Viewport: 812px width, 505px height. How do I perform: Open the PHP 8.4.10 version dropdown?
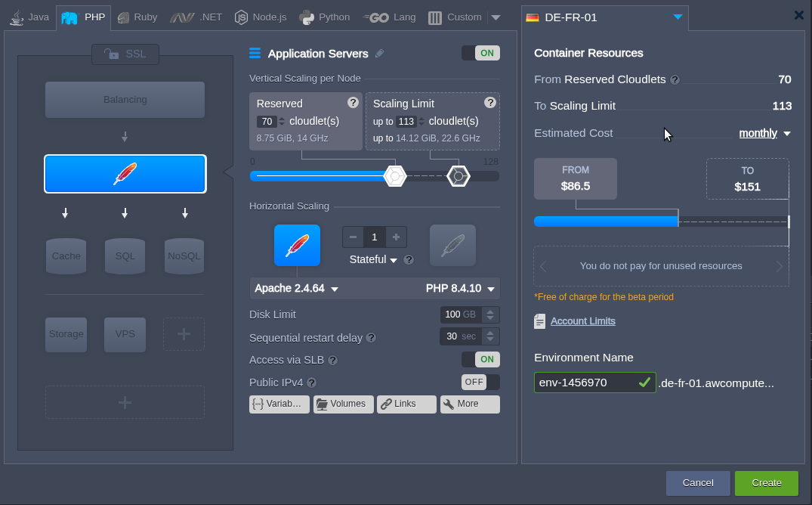pyautogui.click(x=460, y=288)
